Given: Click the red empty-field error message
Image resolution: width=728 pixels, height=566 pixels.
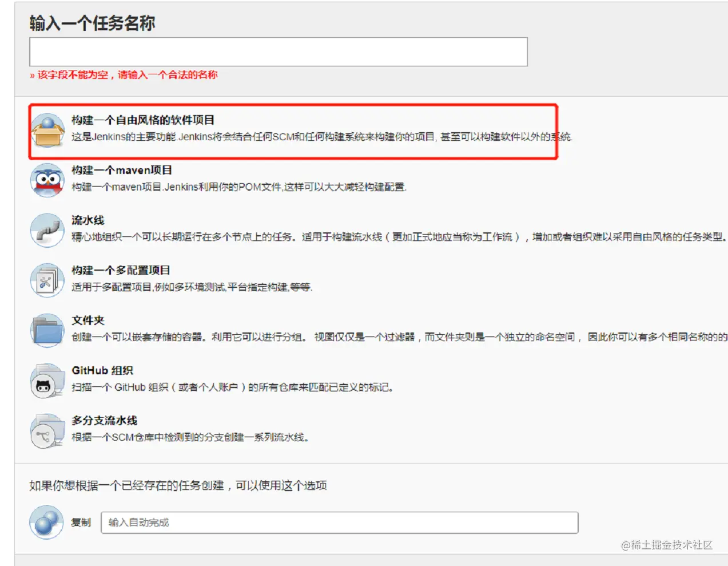Looking at the screenshot, I should tap(124, 75).
